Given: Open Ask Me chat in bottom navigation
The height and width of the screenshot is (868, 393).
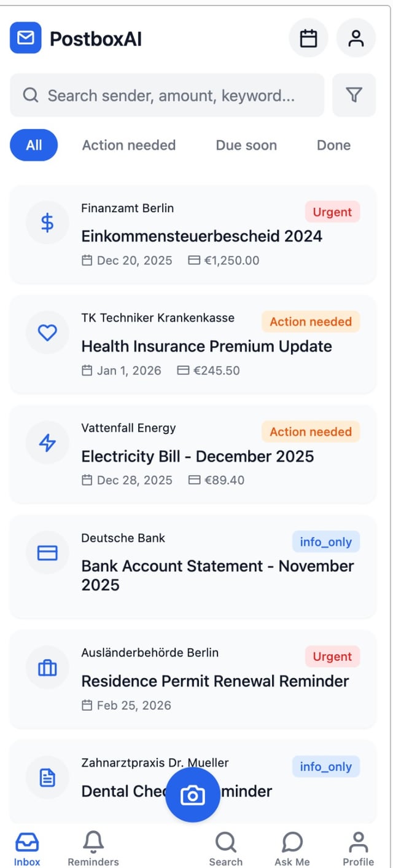Looking at the screenshot, I should coord(292,848).
